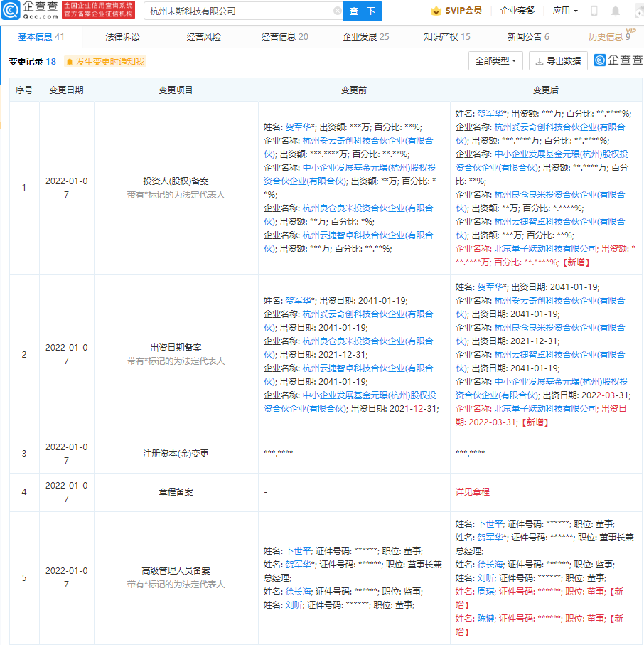
Task: Switch to 历史信息 VIP tab
Action: (x=611, y=36)
